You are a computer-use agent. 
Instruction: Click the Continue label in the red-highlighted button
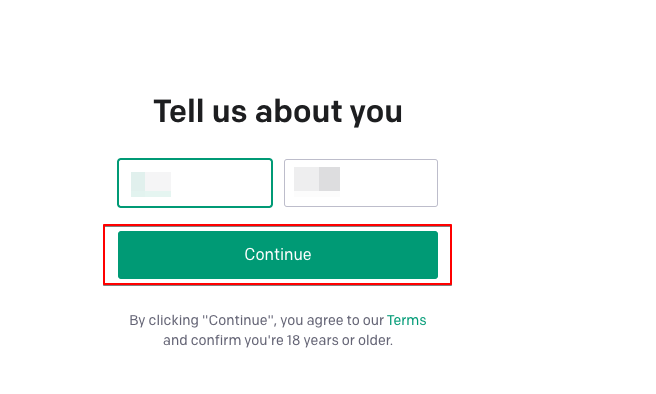278,254
